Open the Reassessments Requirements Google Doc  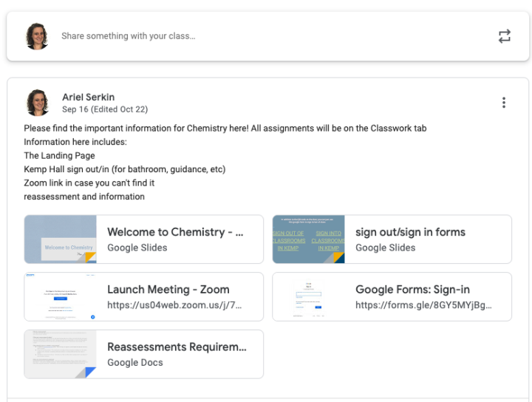tap(144, 354)
